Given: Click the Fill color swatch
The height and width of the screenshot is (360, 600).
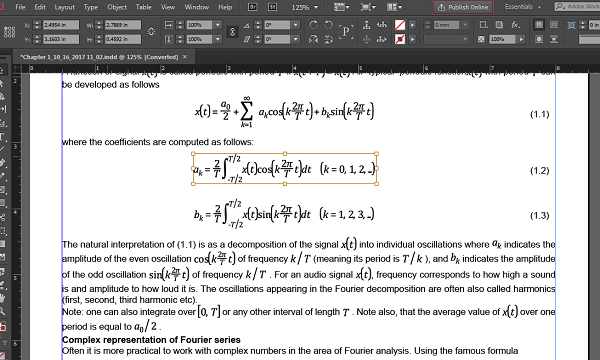Looking at the screenshot, I should [x=400, y=25].
